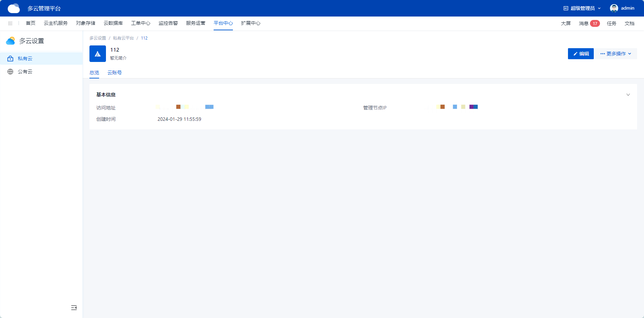Click the private cloud briefcase icon

(10, 59)
